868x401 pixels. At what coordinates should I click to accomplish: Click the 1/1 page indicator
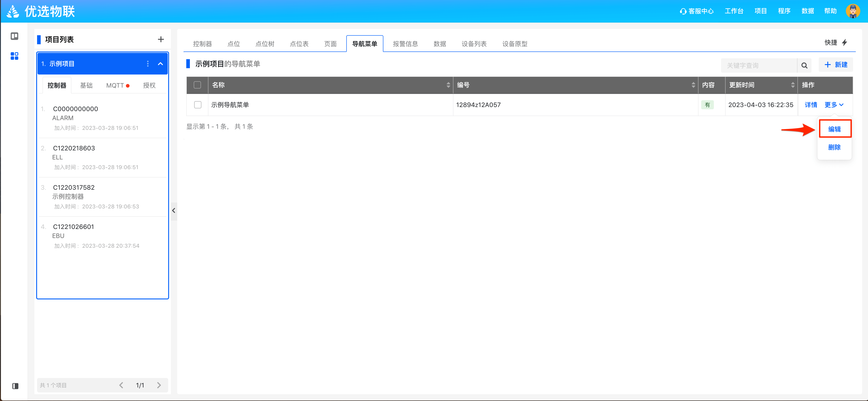tap(140, 385)
